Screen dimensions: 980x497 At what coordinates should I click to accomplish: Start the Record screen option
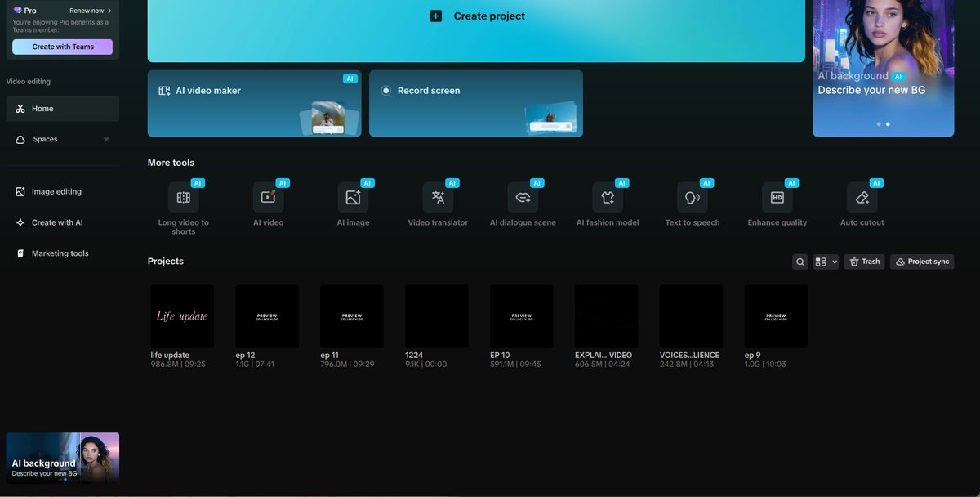(476, 103)
